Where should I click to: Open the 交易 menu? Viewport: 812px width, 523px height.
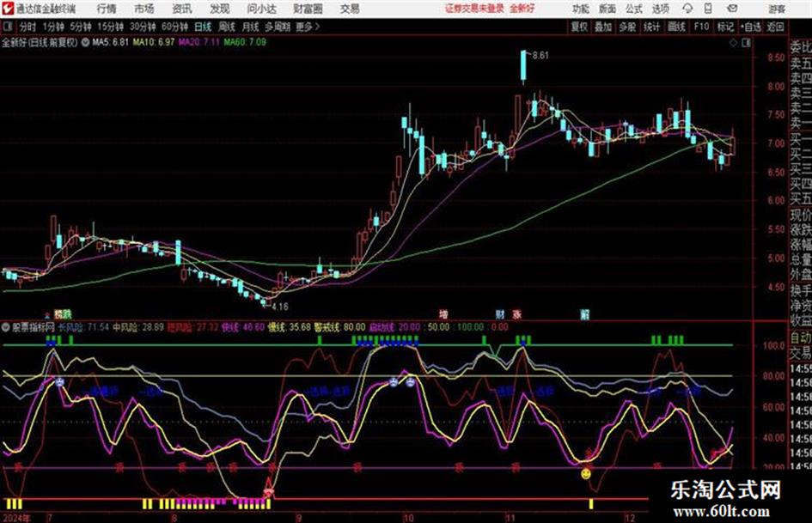tap(350, 9)
